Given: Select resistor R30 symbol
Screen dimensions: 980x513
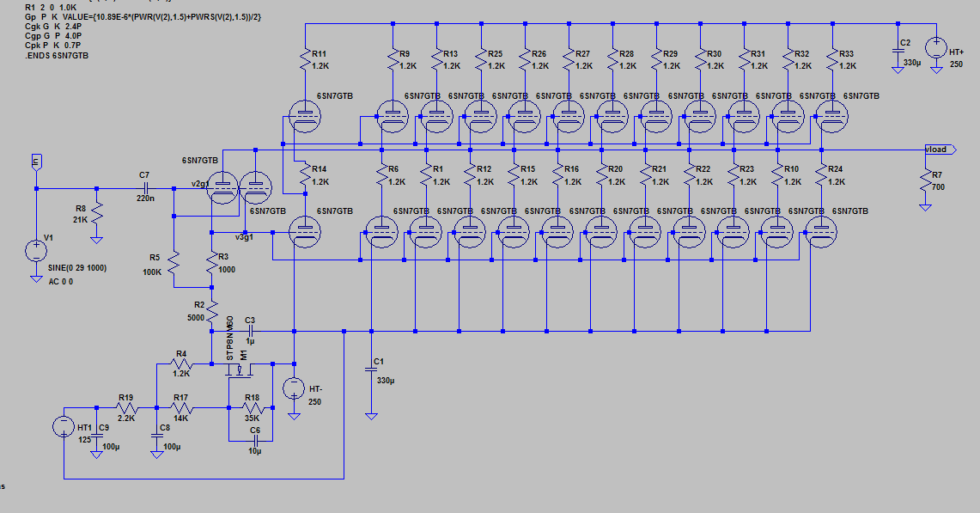Looking at the screenshot, I should 701,59.
